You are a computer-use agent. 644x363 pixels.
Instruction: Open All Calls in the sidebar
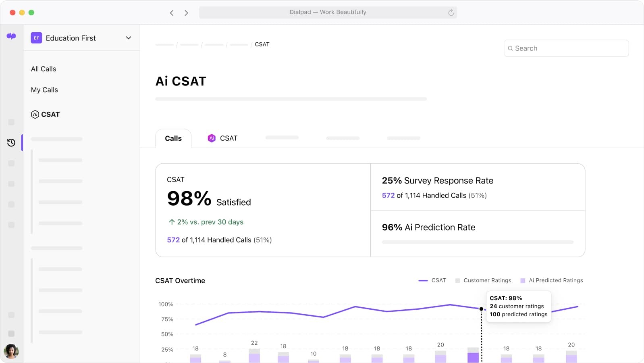(x=43, y=69)
